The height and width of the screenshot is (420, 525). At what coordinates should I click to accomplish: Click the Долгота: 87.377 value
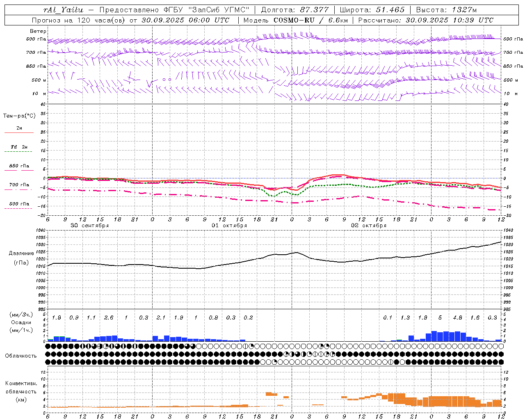[294, 10]
